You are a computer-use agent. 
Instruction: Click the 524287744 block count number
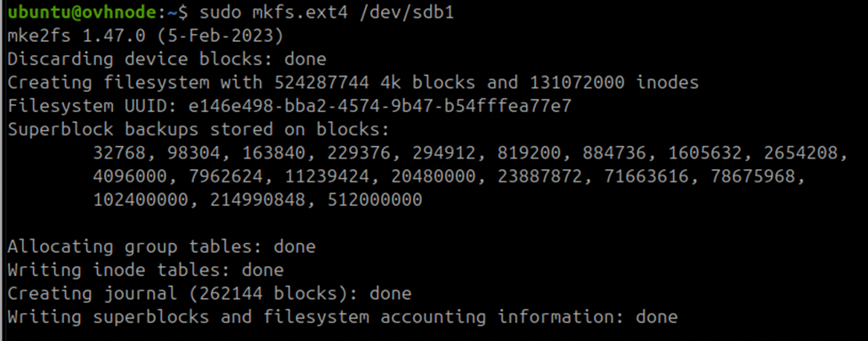point(321,83)
